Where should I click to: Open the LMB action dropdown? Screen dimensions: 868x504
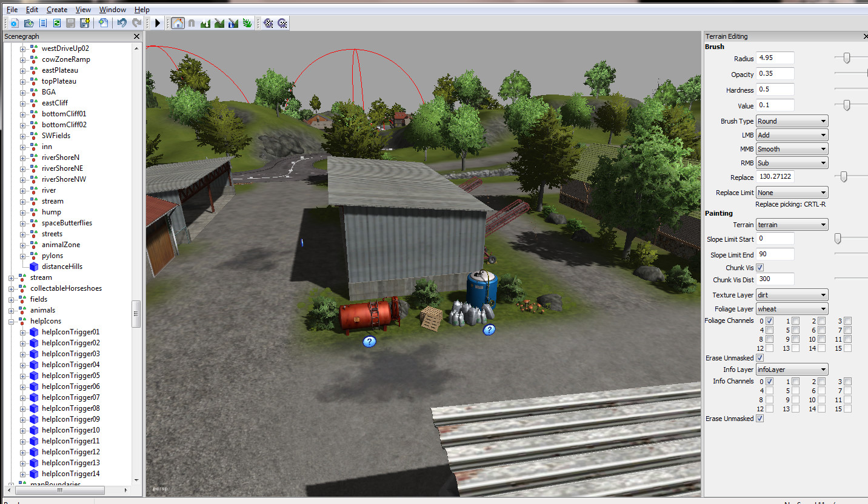pyautogui.click(x=792, y=135)
